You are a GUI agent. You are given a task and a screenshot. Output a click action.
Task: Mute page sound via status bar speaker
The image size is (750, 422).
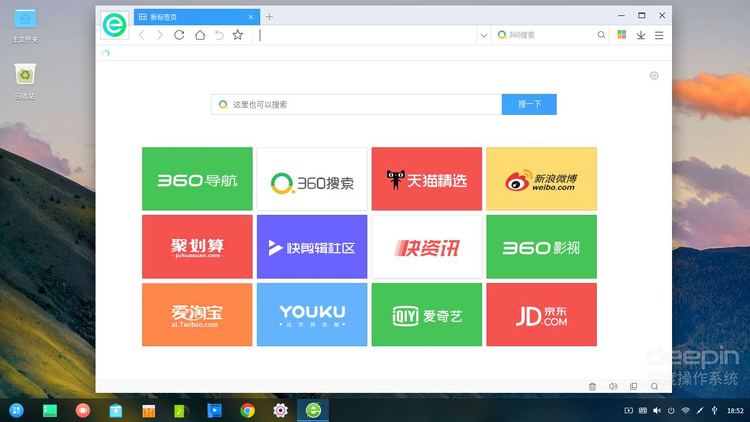(613, 386)
